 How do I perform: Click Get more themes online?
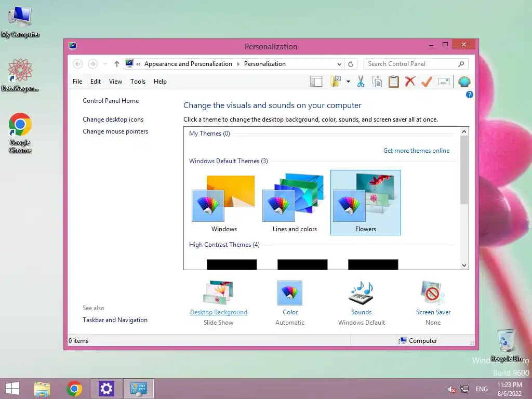click(416, 151)
